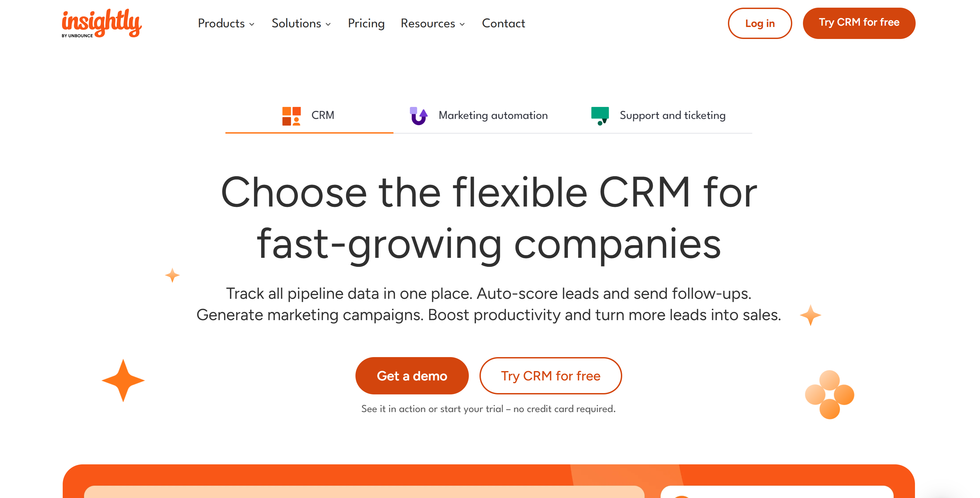Select the CRM tab

[322, 115]
